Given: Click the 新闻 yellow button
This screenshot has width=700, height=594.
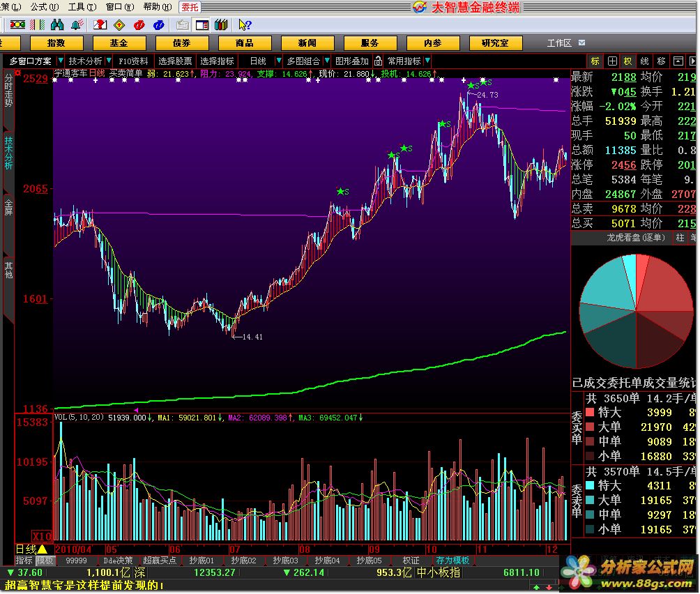Looking at the screenshot, I should pyautogui.click(x=307, y=43).
